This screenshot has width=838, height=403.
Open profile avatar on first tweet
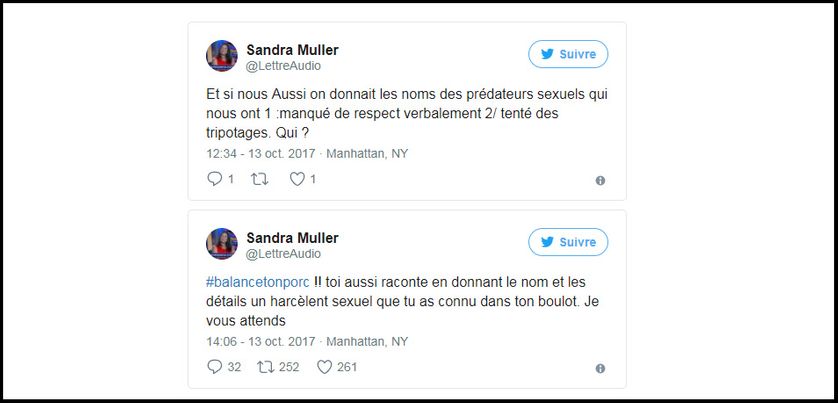pos(222,56)
